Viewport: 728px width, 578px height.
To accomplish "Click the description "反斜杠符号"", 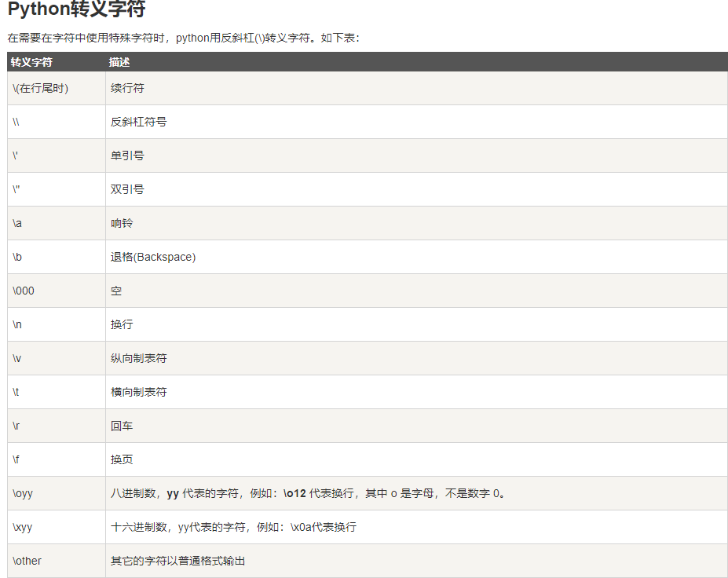I will coord(138,122).
